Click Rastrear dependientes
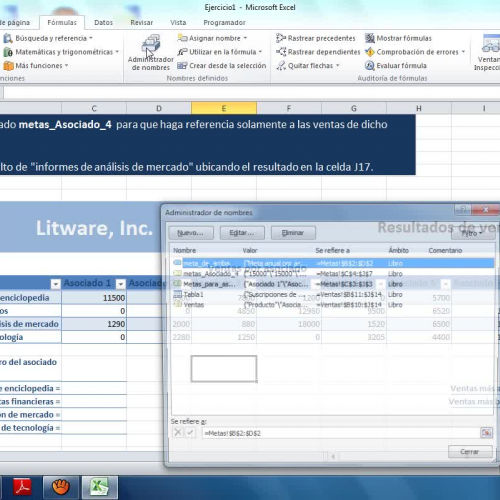The height and width of the screenshot is (500, 500). point(318,52)
